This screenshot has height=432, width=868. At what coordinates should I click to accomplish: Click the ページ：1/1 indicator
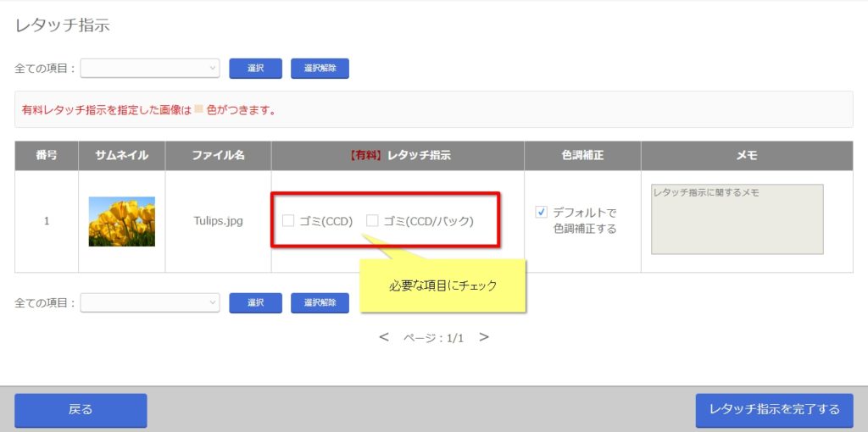(x=433, y=338)
